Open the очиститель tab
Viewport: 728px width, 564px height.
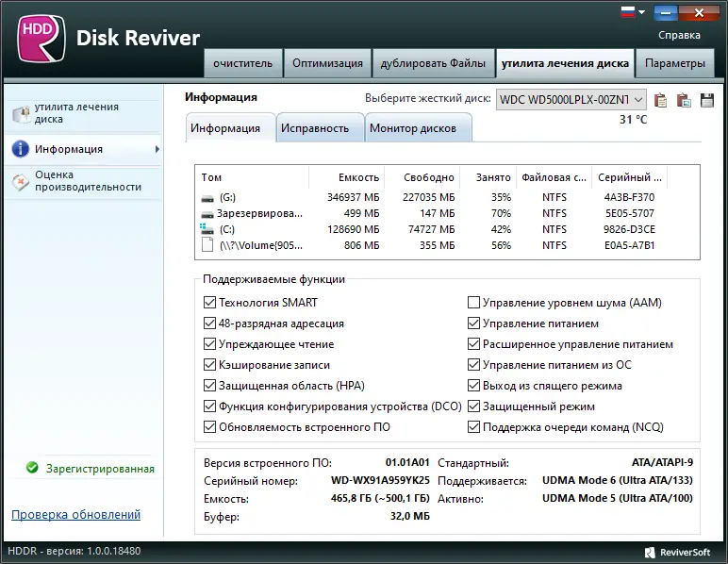(242, 63)
